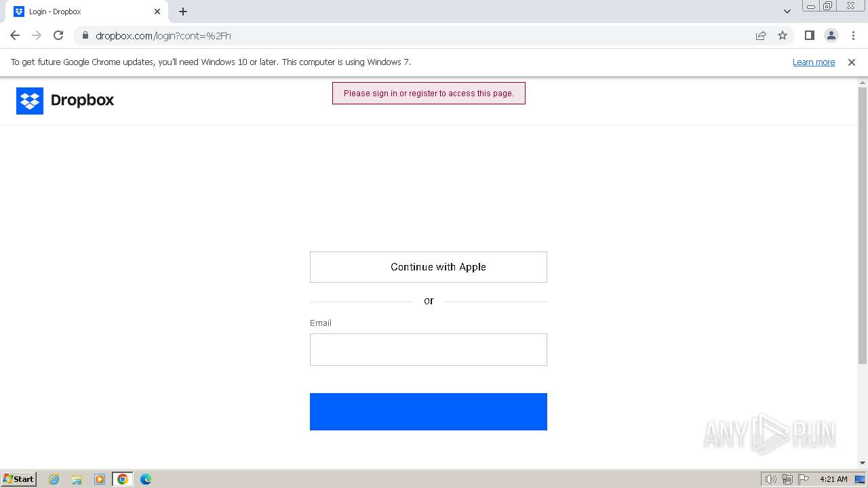
Task: Click the blue continue button
Action: point(429,411)
